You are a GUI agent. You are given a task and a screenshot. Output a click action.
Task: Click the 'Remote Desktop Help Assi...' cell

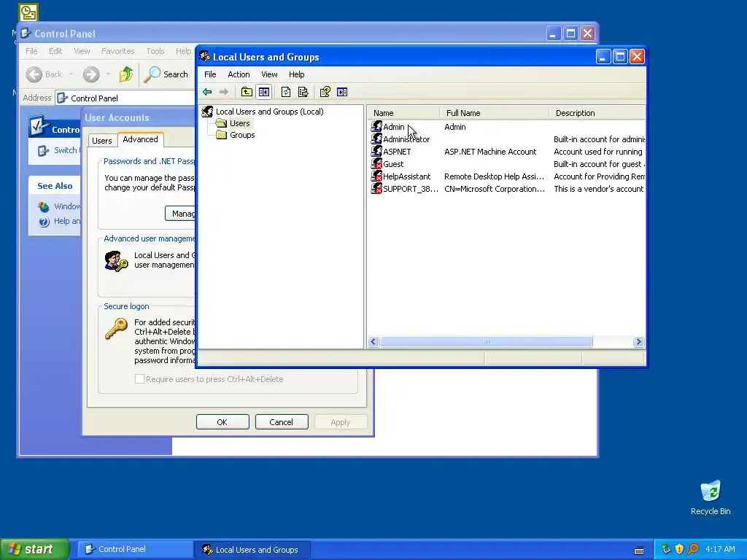494,176
